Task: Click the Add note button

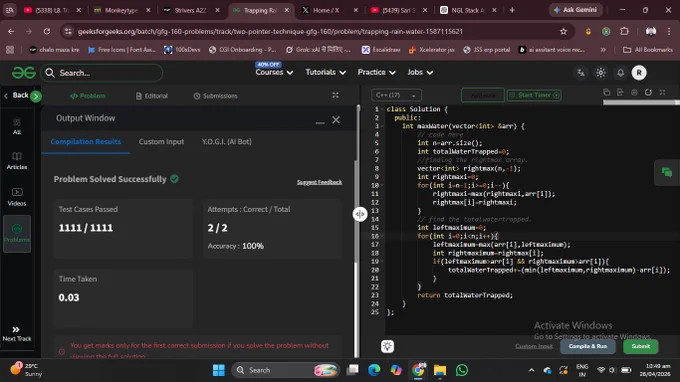Action: click(x=483, y=95)
